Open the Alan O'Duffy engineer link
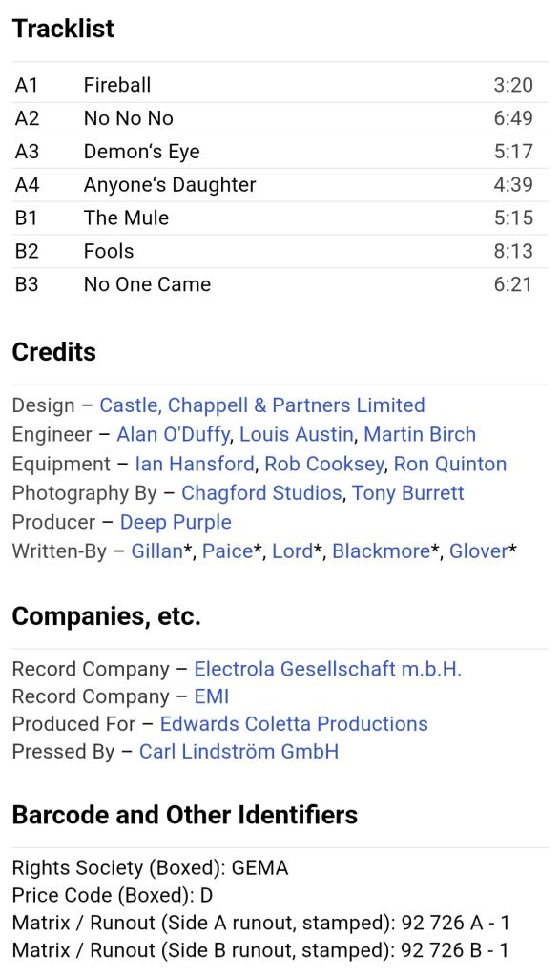Viewport: 560px width, 977px height. [x=174, y=434]
